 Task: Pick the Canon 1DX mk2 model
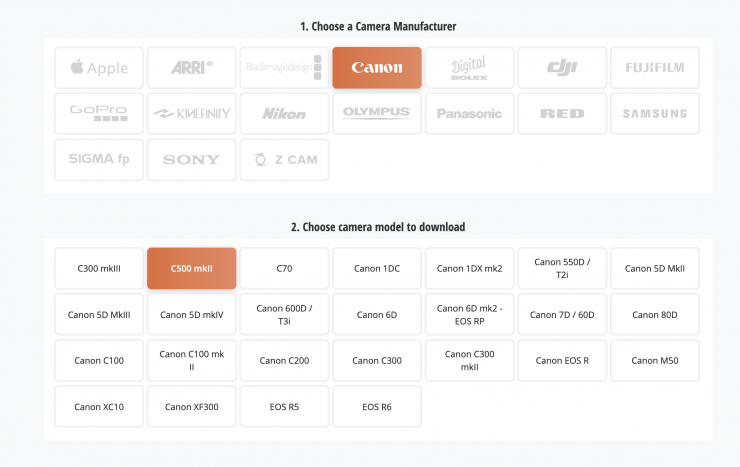pos(469,268)
